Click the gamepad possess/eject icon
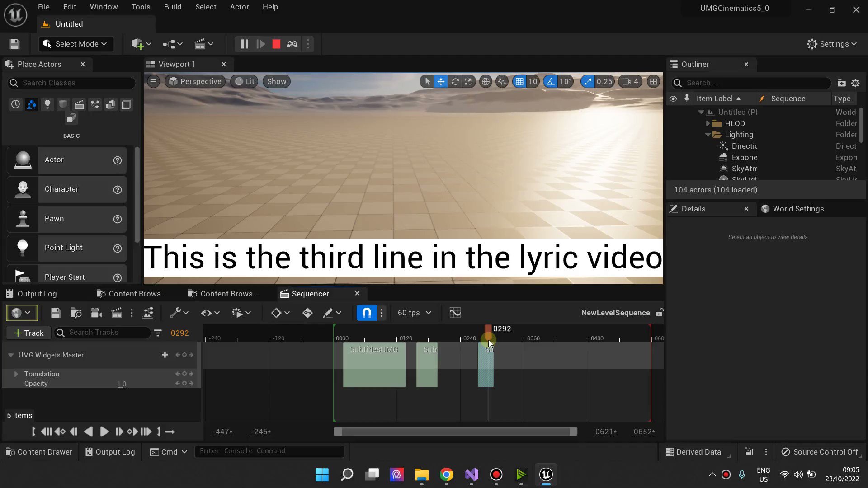Viewport: 868px width, 488px height. pyautogui.click(x=292, y=44)
